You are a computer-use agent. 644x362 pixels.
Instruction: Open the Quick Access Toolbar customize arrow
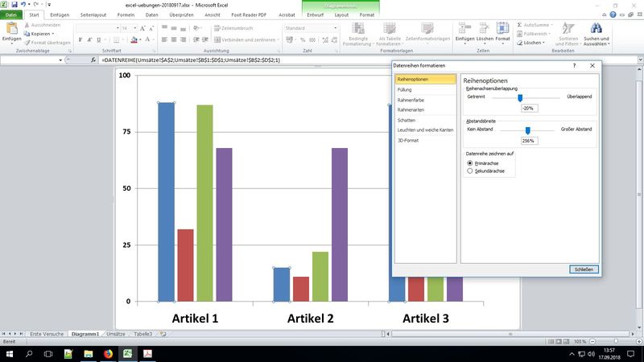(49, 5)
